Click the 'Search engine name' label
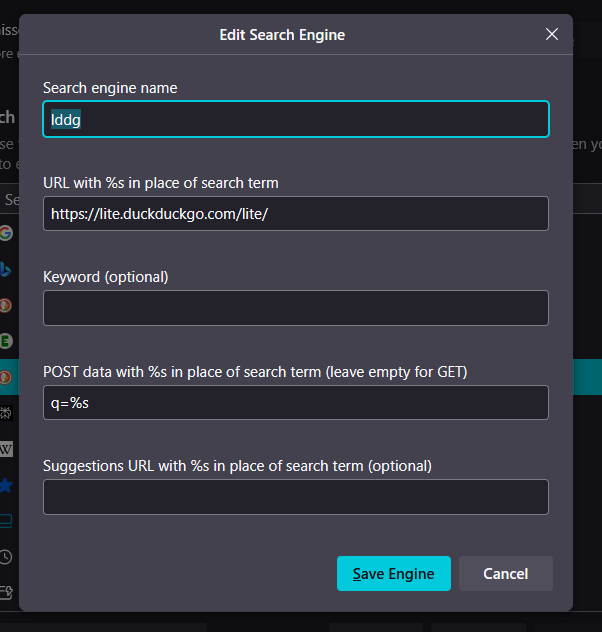This screenshot has height=632, width=602. pyautogui.click(x=110, y=88)
